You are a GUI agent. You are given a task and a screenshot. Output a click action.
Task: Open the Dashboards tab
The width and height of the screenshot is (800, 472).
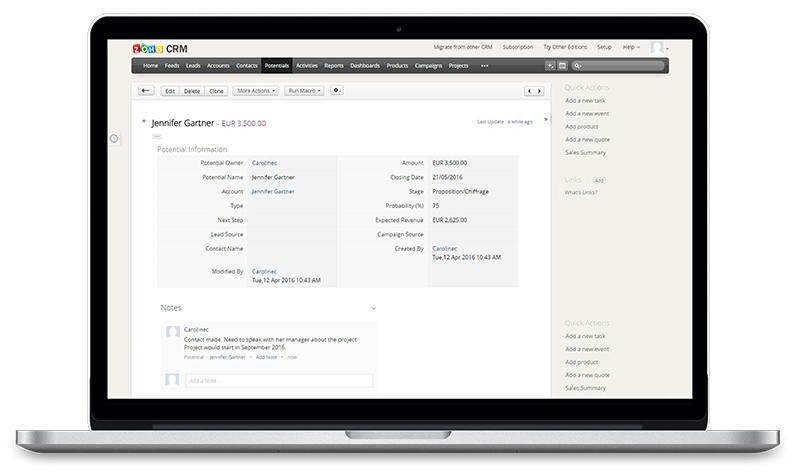tap(365, 66)
